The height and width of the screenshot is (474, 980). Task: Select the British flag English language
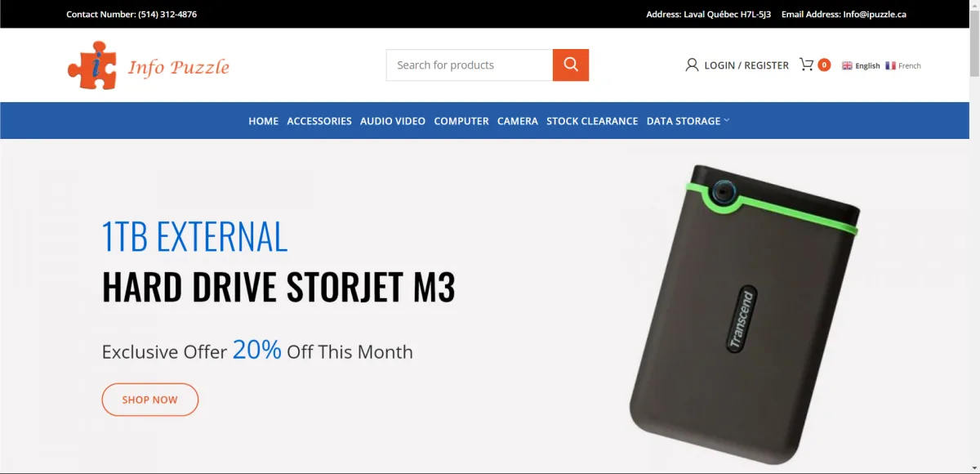[861, 65]
